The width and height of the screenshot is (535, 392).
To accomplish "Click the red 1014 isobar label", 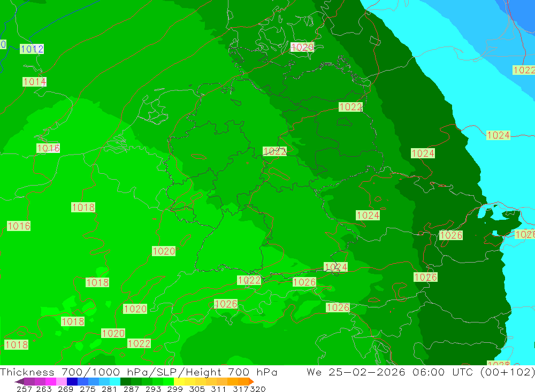I will pos(34,82).
